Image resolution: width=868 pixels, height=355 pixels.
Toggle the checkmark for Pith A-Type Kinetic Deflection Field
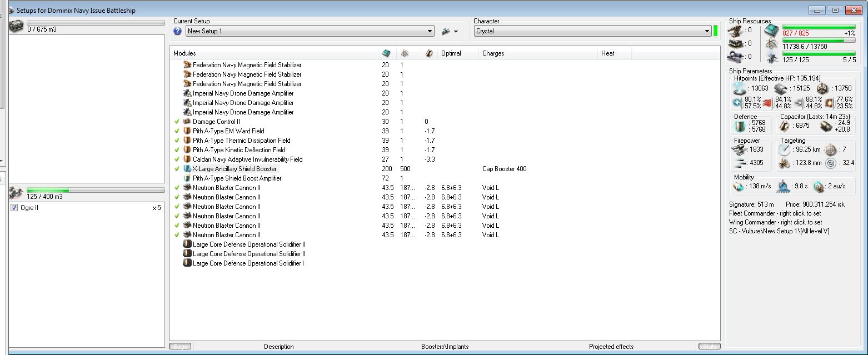point(177,149)
